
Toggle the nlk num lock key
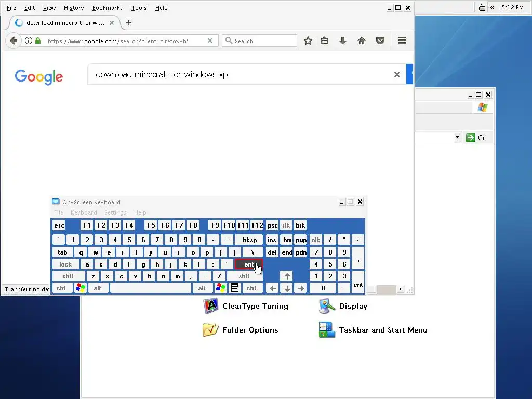(315, 240)
